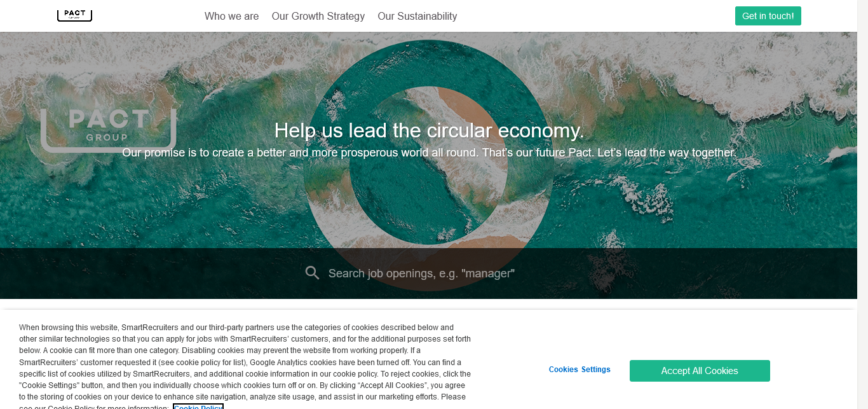Click the Help us lead the circular economy headline
Image resolution: width=868 pixels, height=409 pixels.
429,130
